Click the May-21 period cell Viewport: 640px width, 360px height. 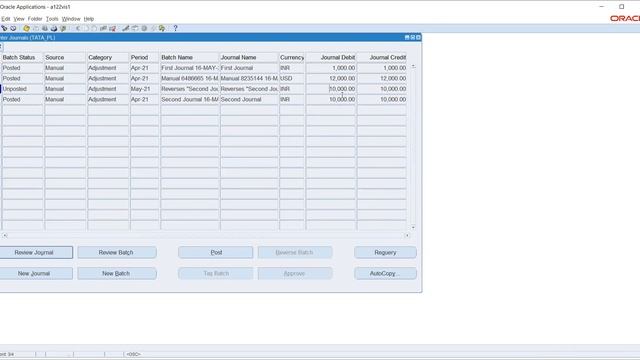144,89
